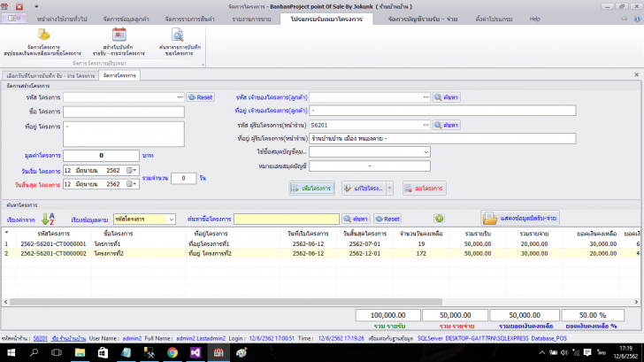Click the green plus icon
The width and height of the screenshot is (644, 362).
(x=440, y=218)
